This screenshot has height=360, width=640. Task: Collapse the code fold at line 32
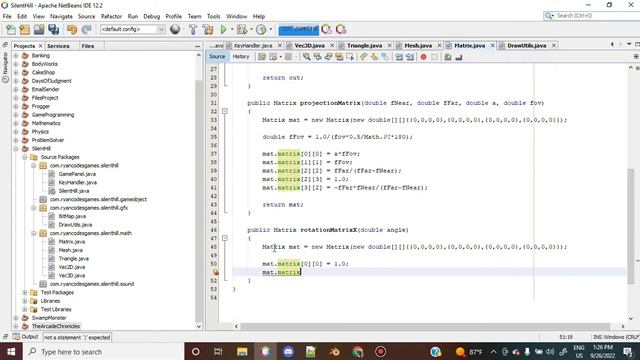point(224,111)
